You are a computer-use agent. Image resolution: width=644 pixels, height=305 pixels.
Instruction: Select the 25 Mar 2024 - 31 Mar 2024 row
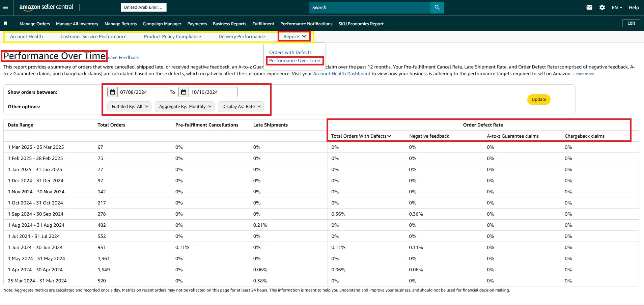coord(321,281)
